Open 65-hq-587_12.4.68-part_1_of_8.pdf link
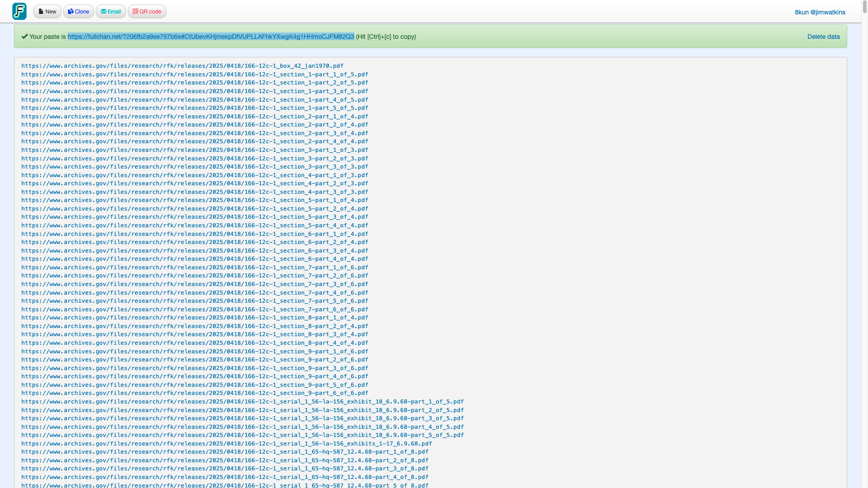This screenshot has width=868, height=488. [x=225, y=452]
